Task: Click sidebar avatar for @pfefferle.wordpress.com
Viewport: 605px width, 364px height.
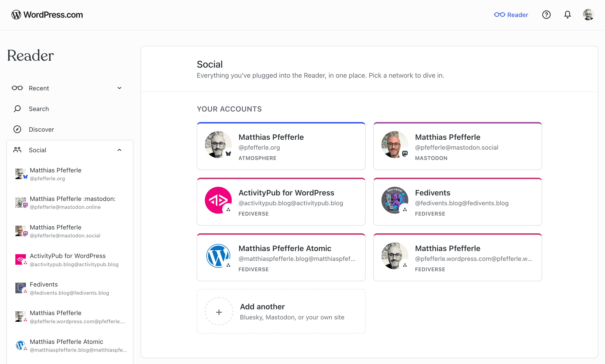Action: [x=20, y=317]
